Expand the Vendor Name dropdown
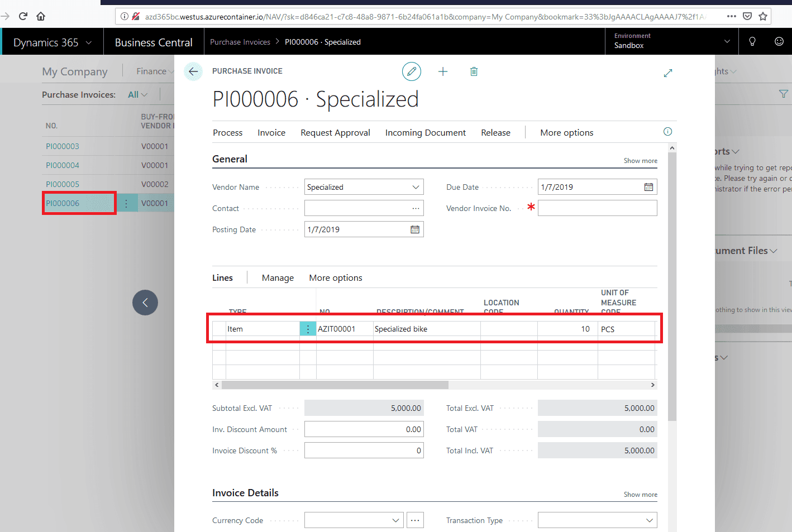The height and width of the screenshot is (532, 792). click(416, 187)
